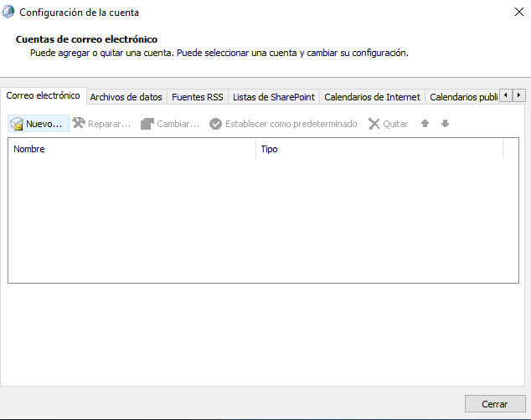
Task: Click the Reparar wrench tool icon
Action: coord(79,124)
